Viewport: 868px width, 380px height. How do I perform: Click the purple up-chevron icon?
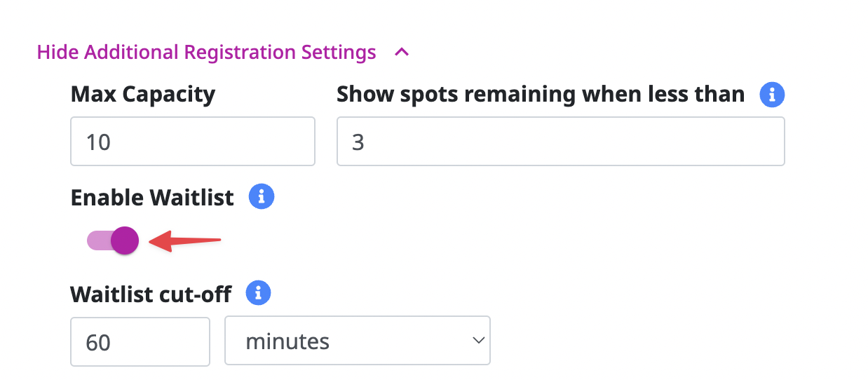click(402, 52)
